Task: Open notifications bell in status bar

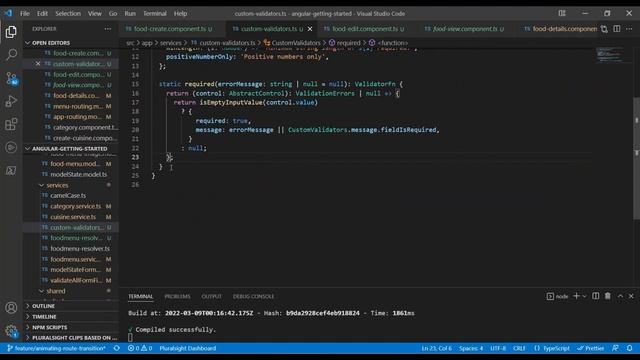Action: (x=629, y=348)
